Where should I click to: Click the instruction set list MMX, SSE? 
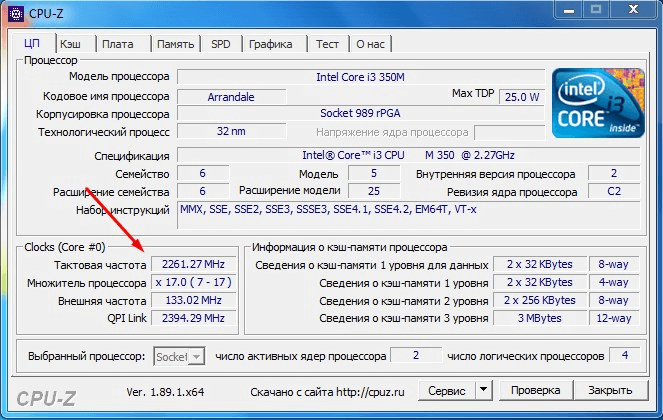[x=408, y=215]
